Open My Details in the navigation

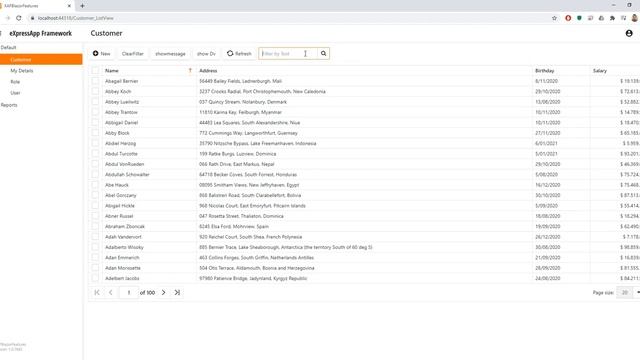(22, 71)
